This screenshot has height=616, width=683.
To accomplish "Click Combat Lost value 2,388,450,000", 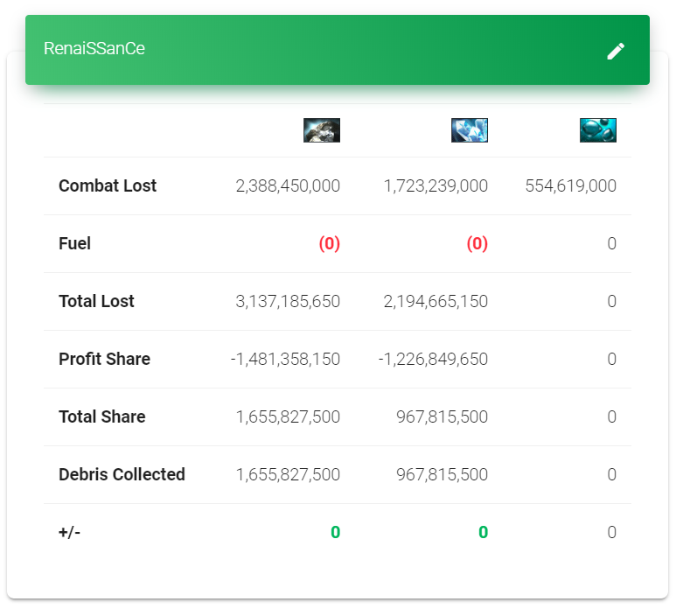I will coord(288,185).
